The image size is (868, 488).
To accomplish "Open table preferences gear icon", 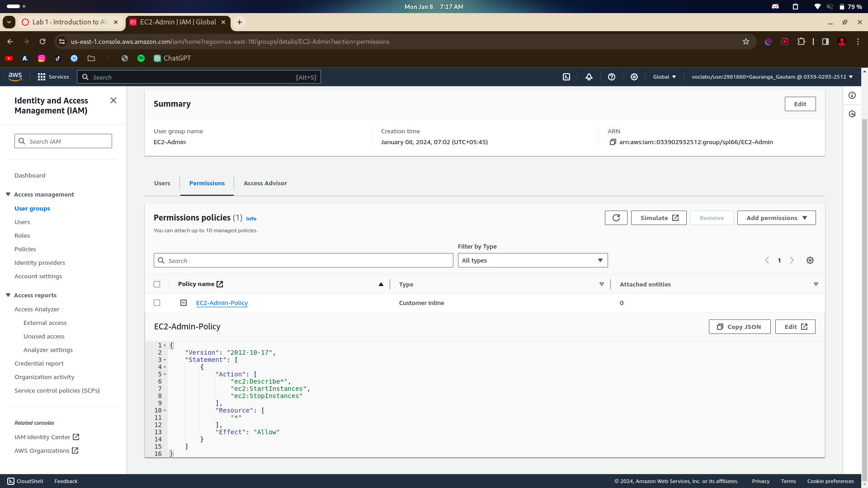I will coord(810,260).
